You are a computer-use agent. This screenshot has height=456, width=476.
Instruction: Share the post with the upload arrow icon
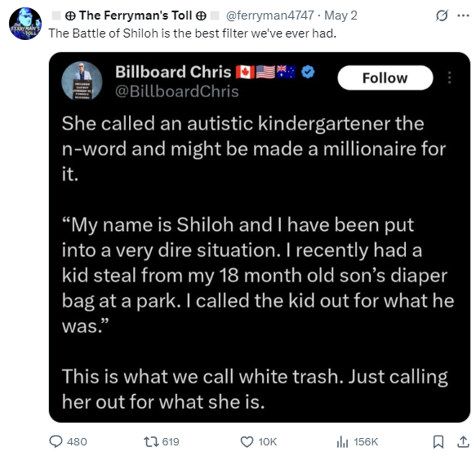click(463, 442)
